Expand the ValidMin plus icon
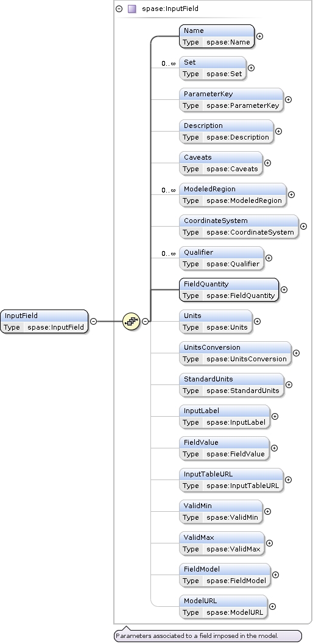313x644 pixels. pos(267,511)
